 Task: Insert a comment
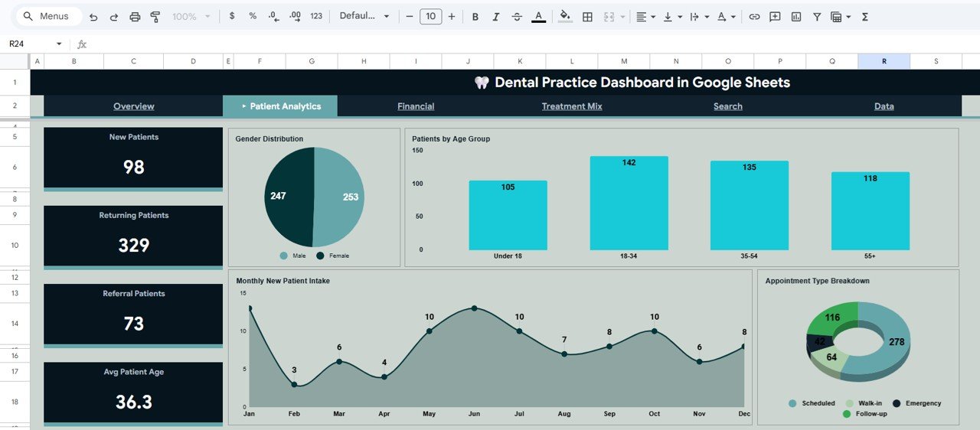(x=775, y=17)
